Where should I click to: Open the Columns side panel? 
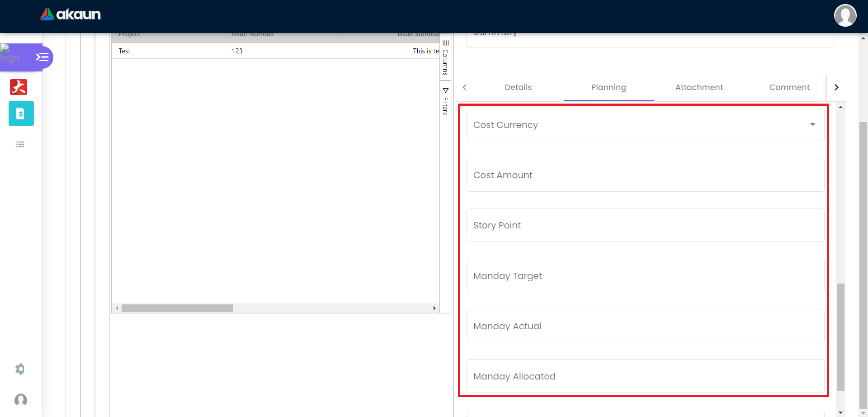(x=445, y=57)
